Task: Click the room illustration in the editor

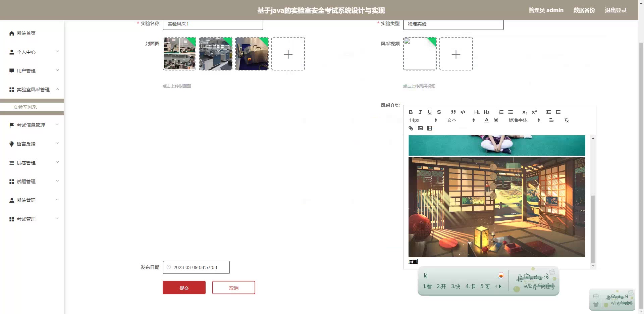Action: pyautogui.click(x=497, y=207)
